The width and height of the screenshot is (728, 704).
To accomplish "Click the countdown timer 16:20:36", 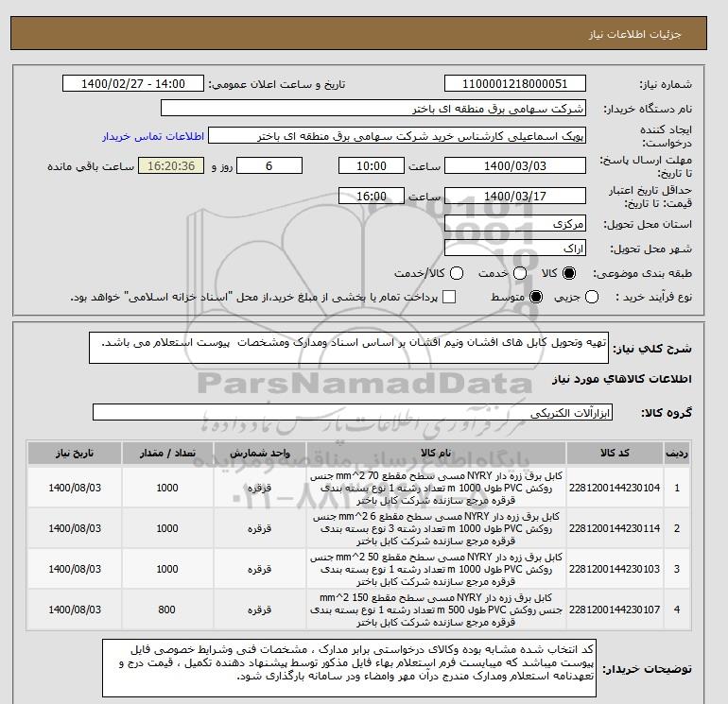I will point(171,165).
